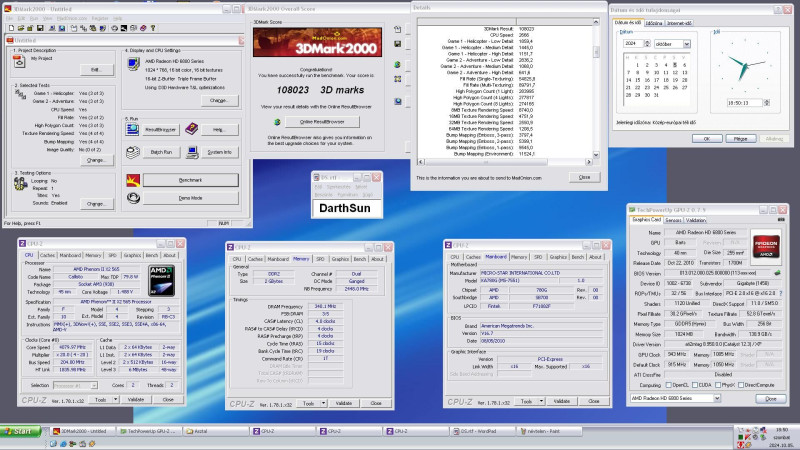
Task: Open TechPowerUp GPU-Z taskbar button
Action: [x=148, y=431]
